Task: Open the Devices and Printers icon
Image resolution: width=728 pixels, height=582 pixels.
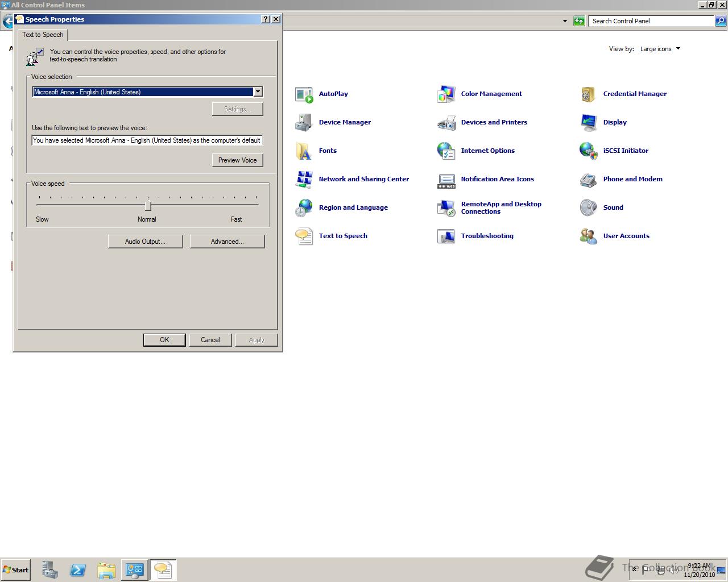Action: (446, 123)
